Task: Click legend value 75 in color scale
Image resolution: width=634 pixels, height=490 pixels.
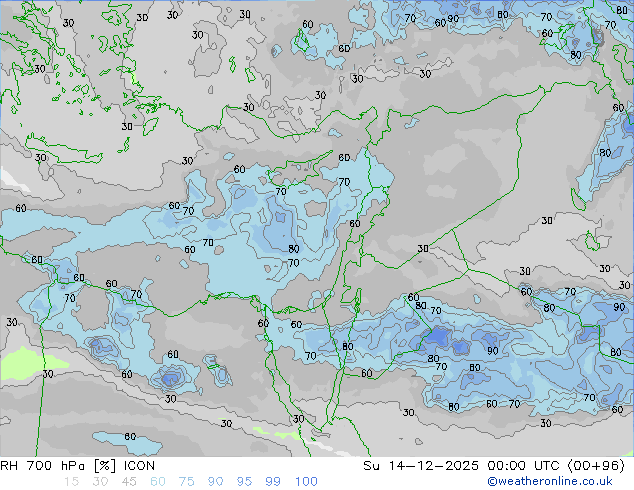Action: (x=186, y=482)
